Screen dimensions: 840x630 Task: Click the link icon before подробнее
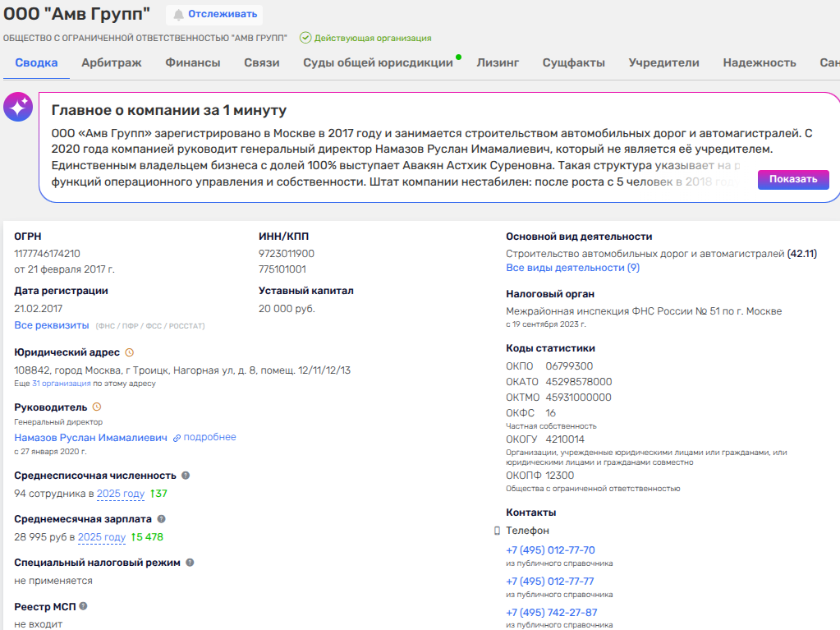pyautogui.click(x=177, y=439)
